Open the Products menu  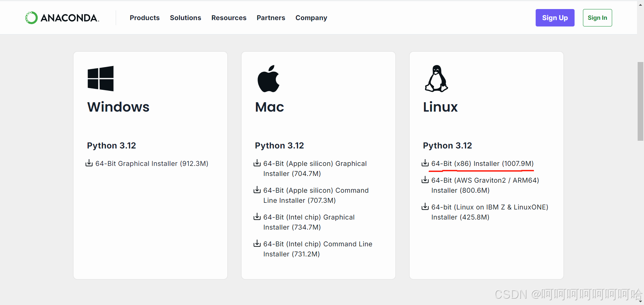click(x=145, y=18)
